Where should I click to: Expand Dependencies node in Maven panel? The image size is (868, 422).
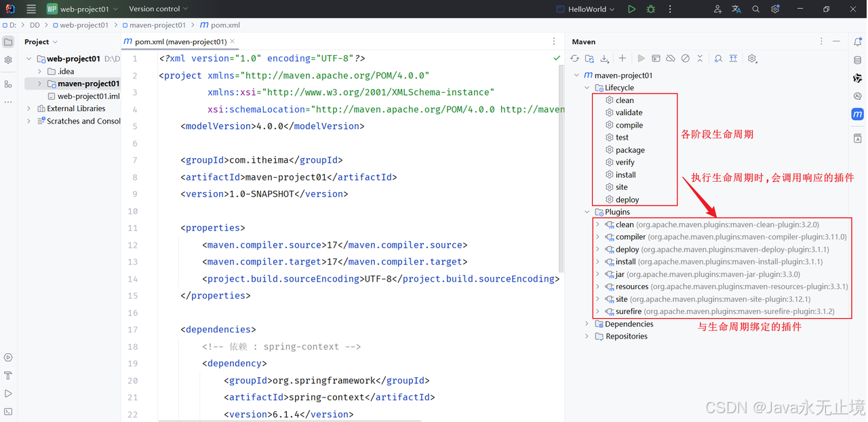pos(587,324)
